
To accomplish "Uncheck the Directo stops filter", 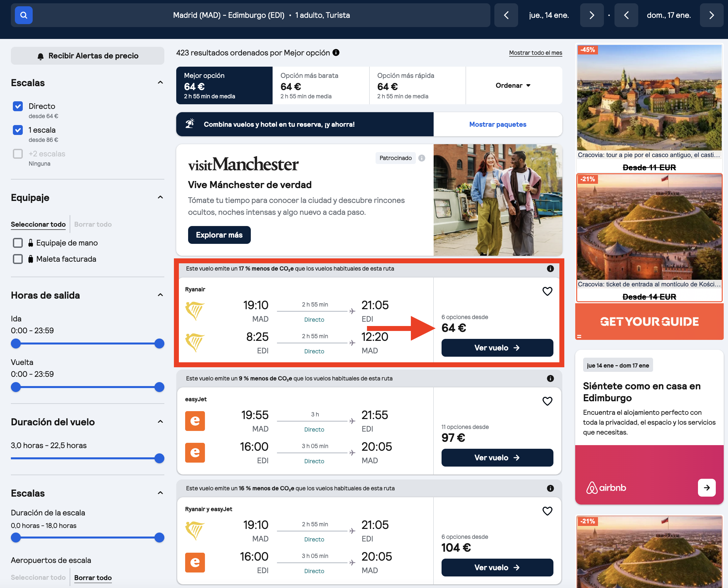I will (17, 106).
